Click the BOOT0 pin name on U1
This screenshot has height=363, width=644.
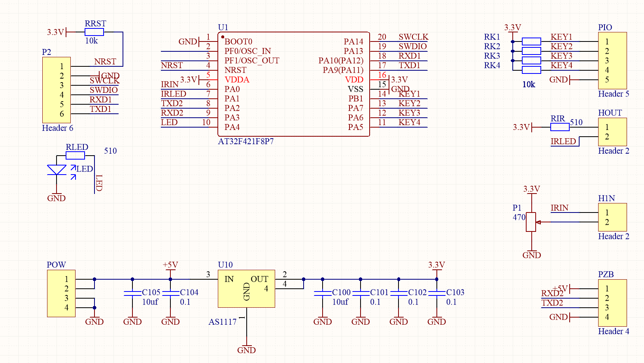[238, 41]
